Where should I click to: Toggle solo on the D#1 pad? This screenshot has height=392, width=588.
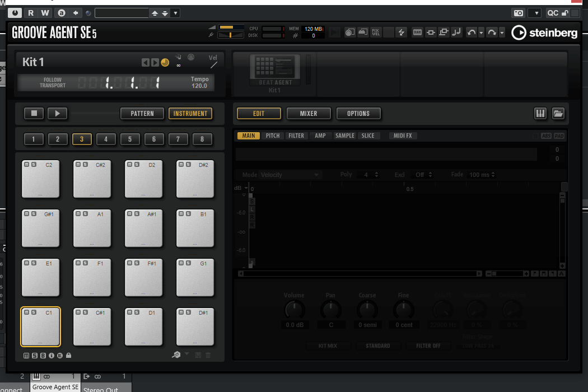(188, 312)
